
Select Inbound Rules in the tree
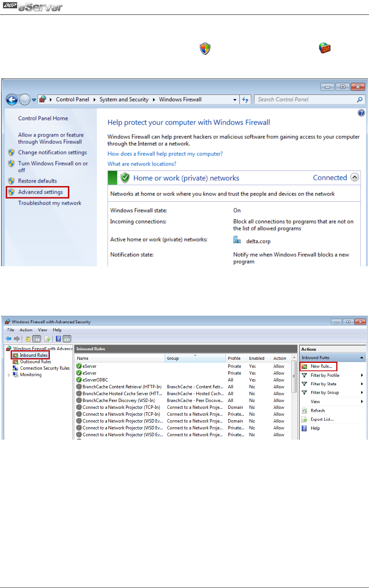[33, 355]
